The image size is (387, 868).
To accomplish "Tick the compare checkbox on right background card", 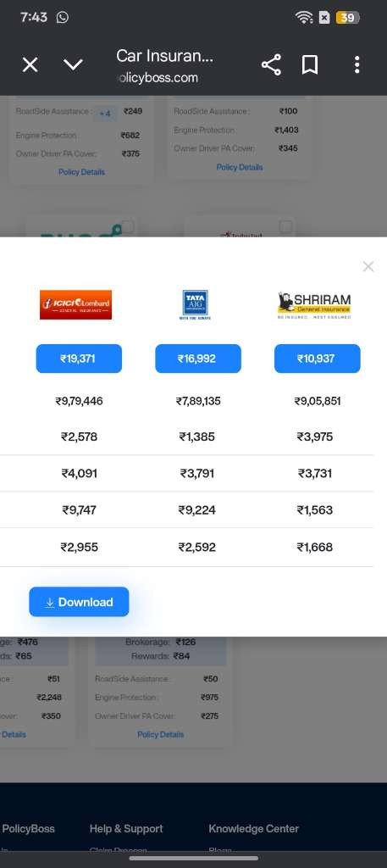I will pos(286,227).
